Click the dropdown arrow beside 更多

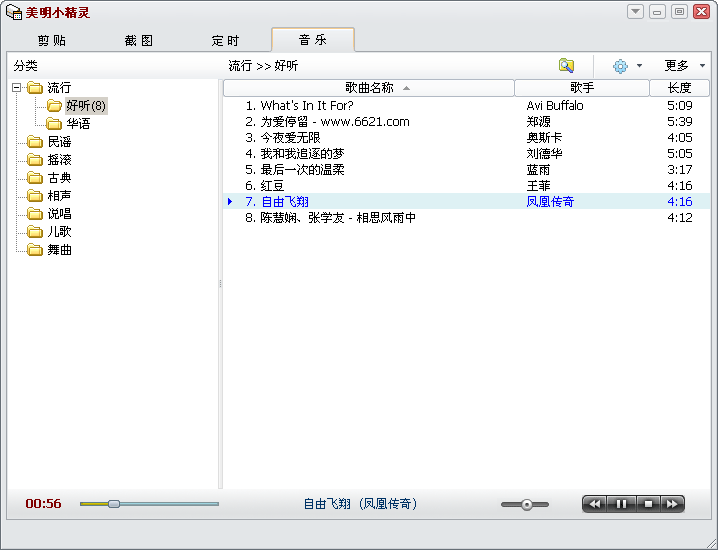(702, 66)
